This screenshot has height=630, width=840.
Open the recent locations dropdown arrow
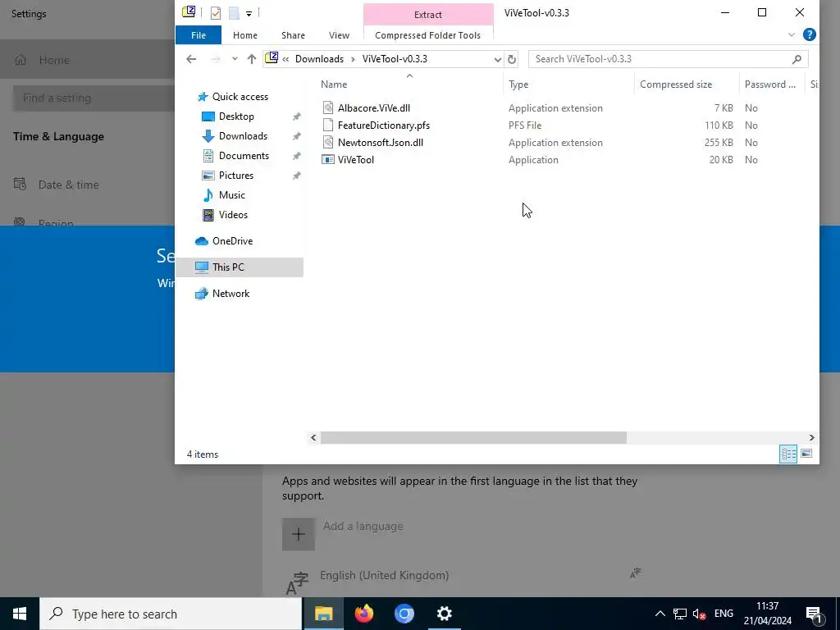point(235,59)
